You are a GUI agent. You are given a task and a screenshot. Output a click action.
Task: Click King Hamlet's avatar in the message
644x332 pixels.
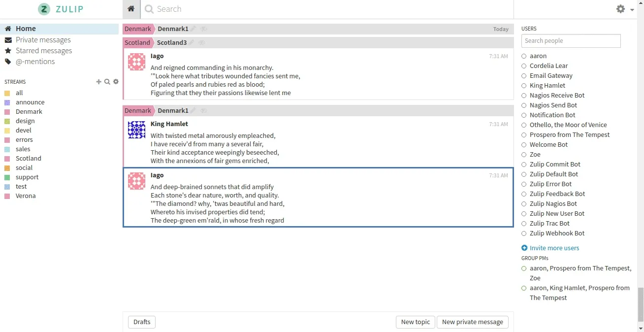pyautogui.click(x=136, y=130)
